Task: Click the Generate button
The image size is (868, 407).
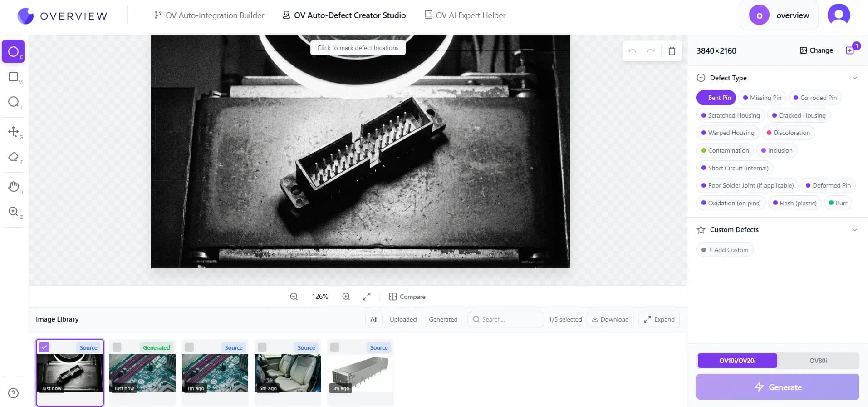Action: 777,387
